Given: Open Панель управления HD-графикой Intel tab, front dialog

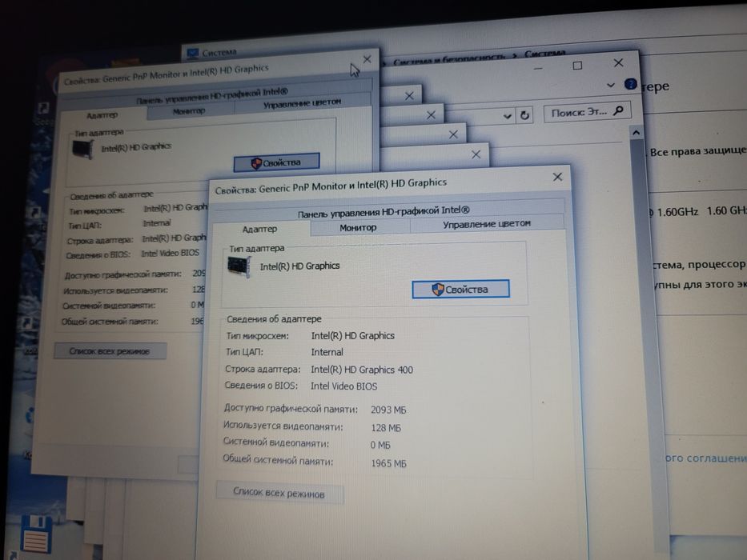Looking at the screenshot, I should [x=384, y=211].
